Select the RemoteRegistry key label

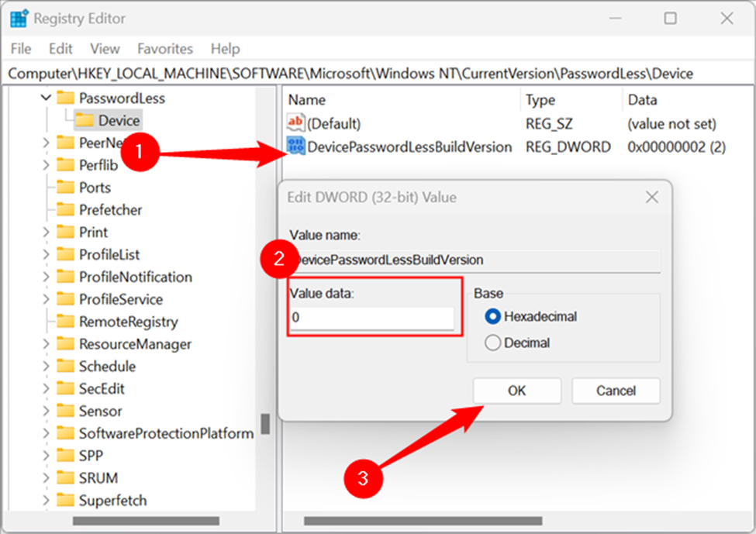(128, 322)
